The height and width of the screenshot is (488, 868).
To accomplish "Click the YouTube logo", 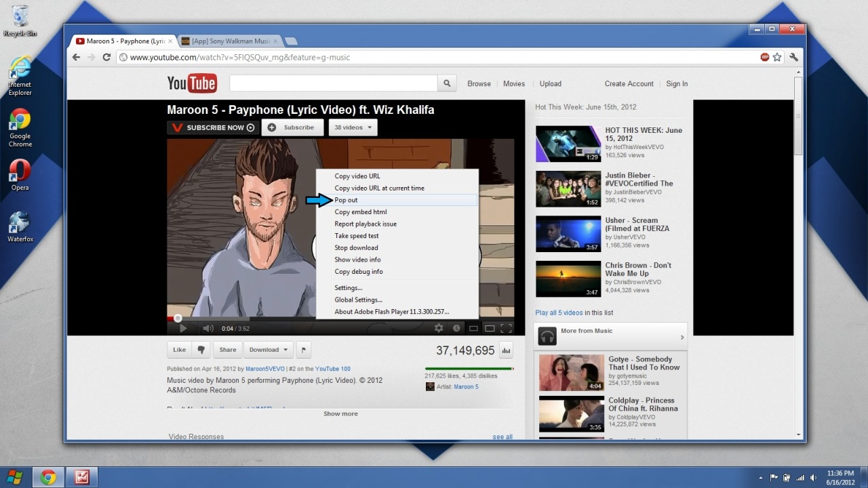I will (192, 83).
